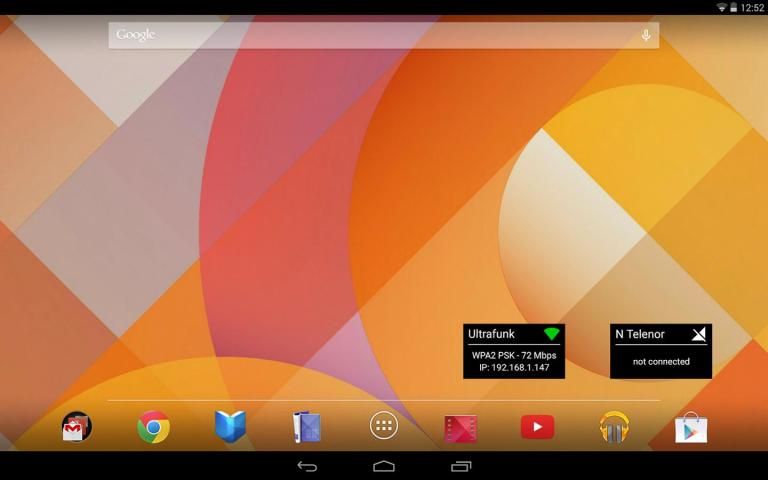
Task: Tap the 'not connected' status text
Action: click(661, 362)
